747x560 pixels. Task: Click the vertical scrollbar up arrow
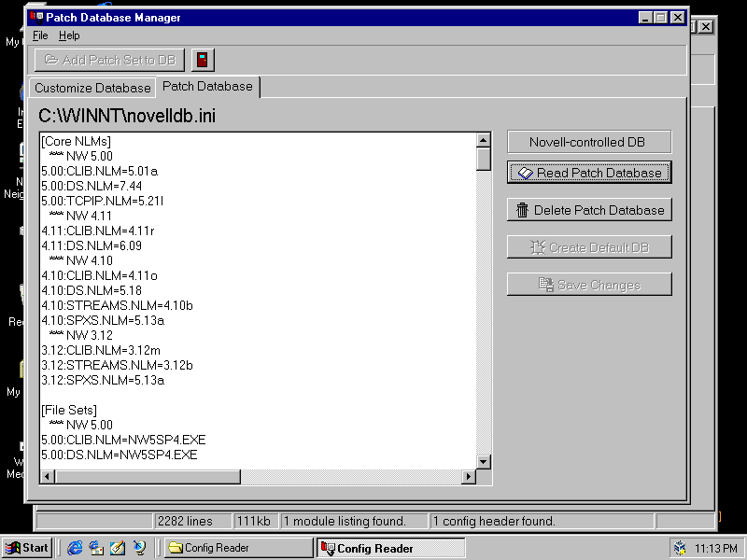click(483, 140)
